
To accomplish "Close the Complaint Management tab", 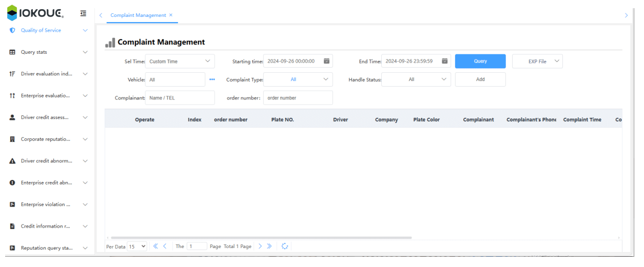I will click(x=171, y=15).
